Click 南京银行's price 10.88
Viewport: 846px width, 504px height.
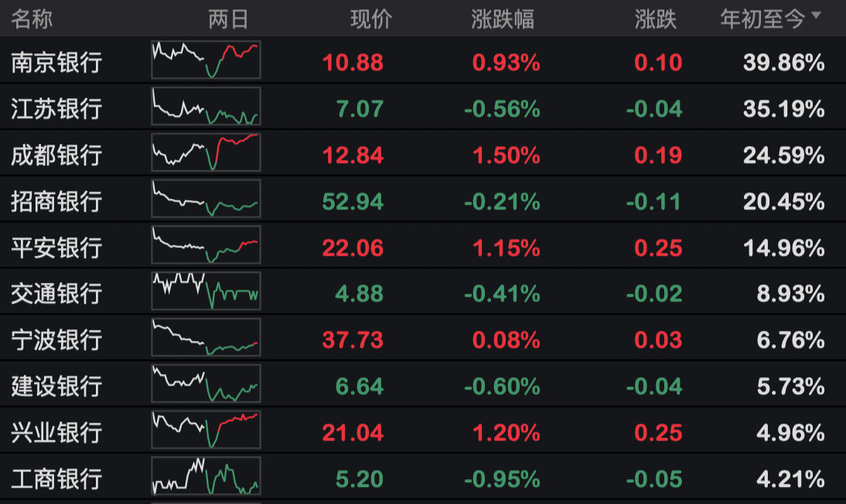[x=353, y=63]
